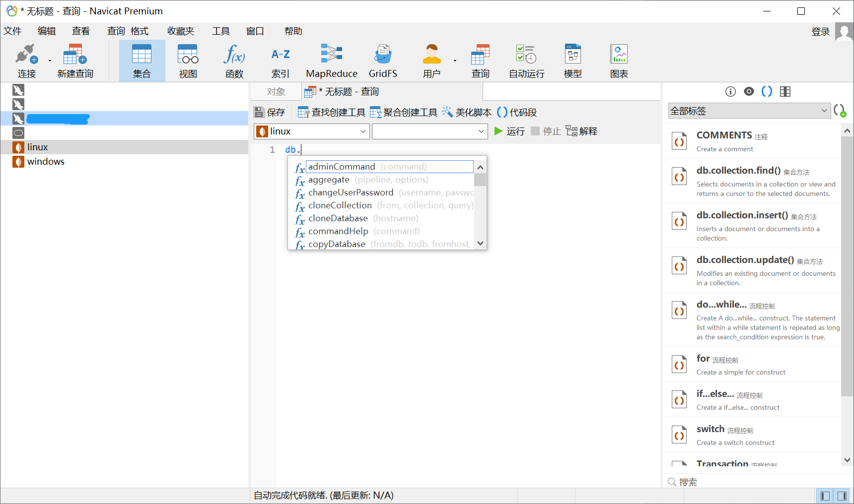
Task: Select windows connection in sidebar tree
Action: point(124,162)
